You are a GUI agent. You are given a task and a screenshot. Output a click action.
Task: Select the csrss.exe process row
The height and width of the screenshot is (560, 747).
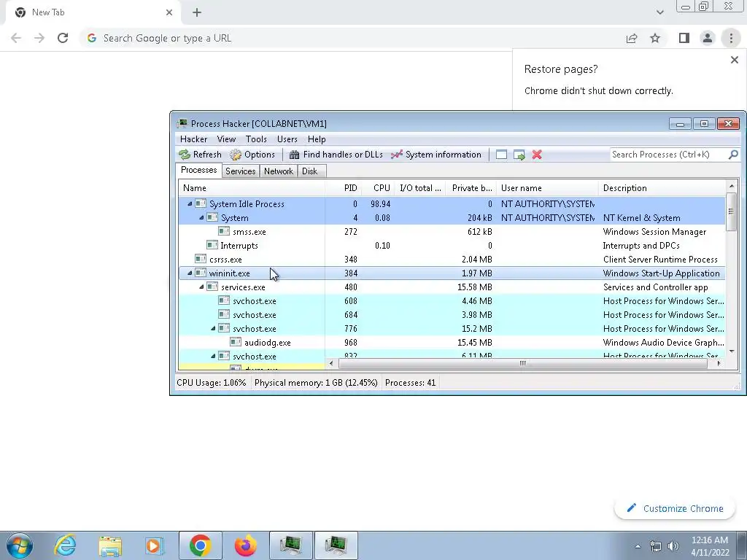pos(452,260)
